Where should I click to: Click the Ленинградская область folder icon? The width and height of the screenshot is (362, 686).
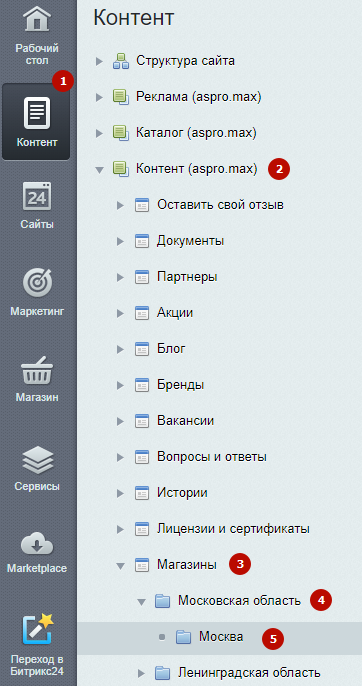[163, 673]
